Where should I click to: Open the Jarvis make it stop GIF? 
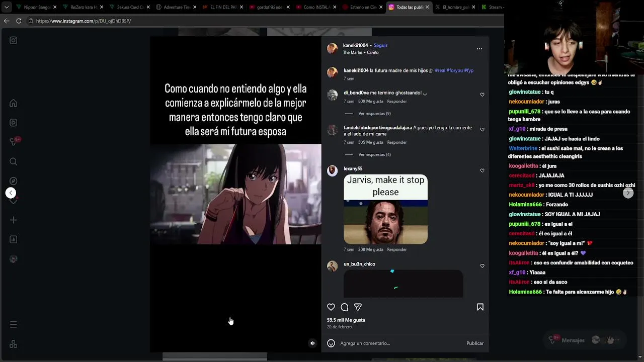385,209
